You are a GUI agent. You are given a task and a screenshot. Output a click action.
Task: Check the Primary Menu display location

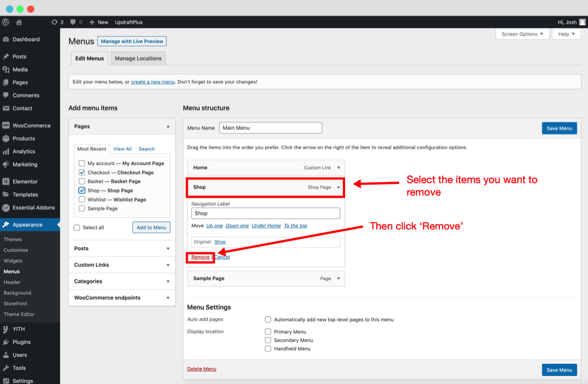pos(268,331)
